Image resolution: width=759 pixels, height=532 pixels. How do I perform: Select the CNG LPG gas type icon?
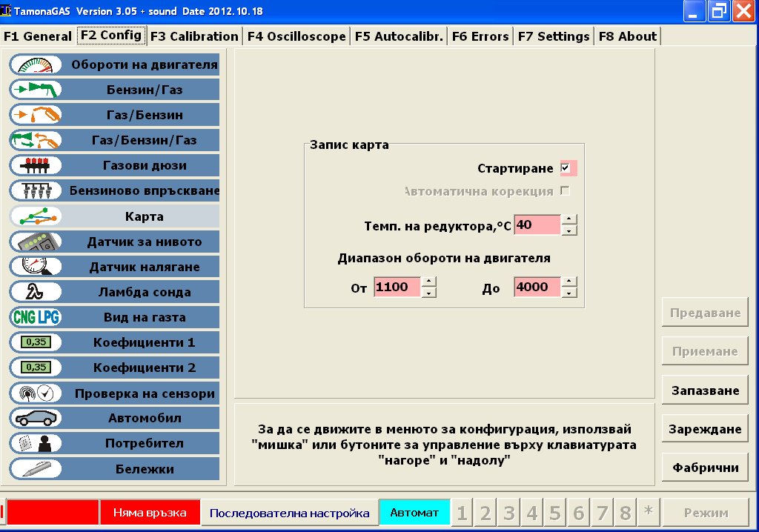pos(36,317)
